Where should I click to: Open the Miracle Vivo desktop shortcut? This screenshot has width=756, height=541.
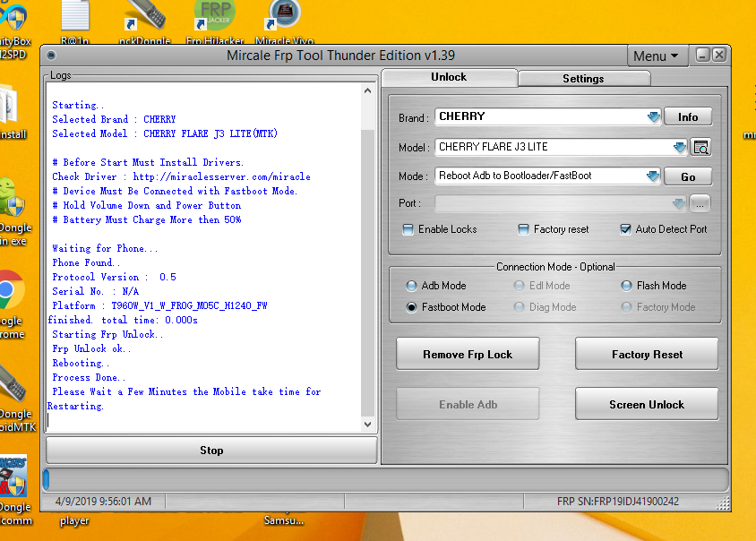285,22
